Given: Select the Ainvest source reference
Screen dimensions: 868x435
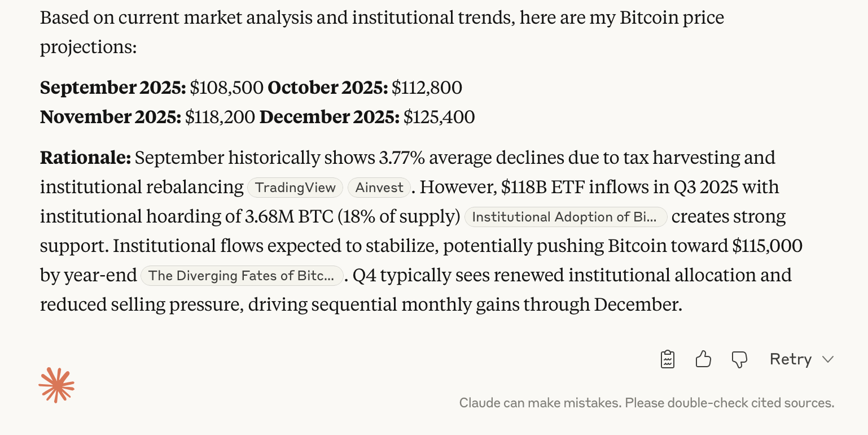Looking at the screenshot, I should pyautogui.click(x=379, y=187).
